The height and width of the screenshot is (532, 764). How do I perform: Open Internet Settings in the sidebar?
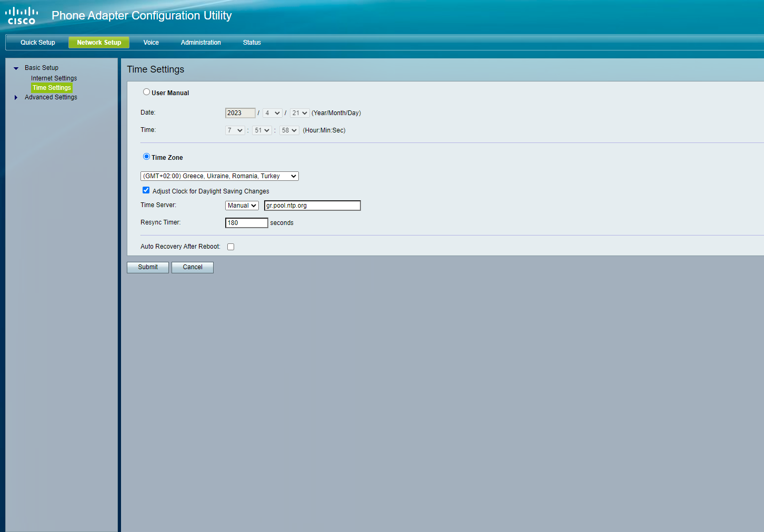(x=54, y=78)
